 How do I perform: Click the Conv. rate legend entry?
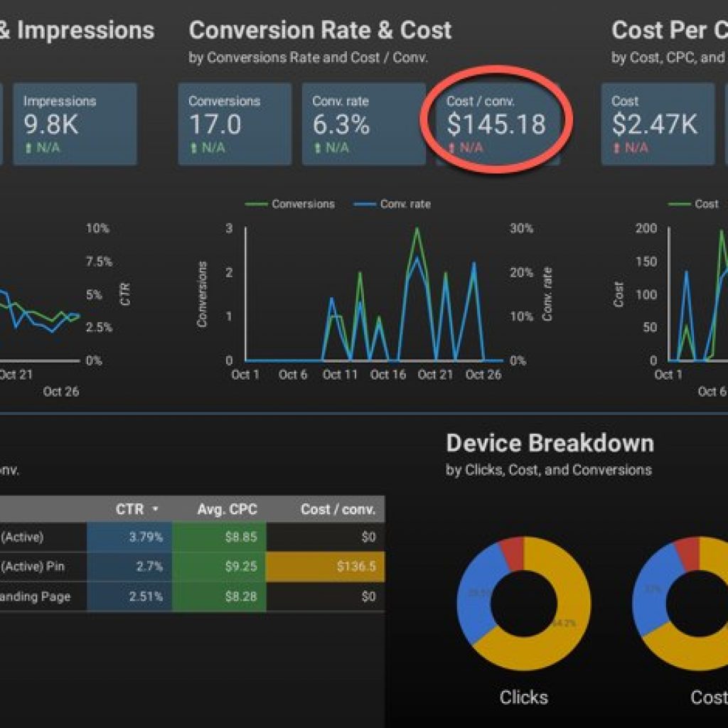click(x=392, y=204)
